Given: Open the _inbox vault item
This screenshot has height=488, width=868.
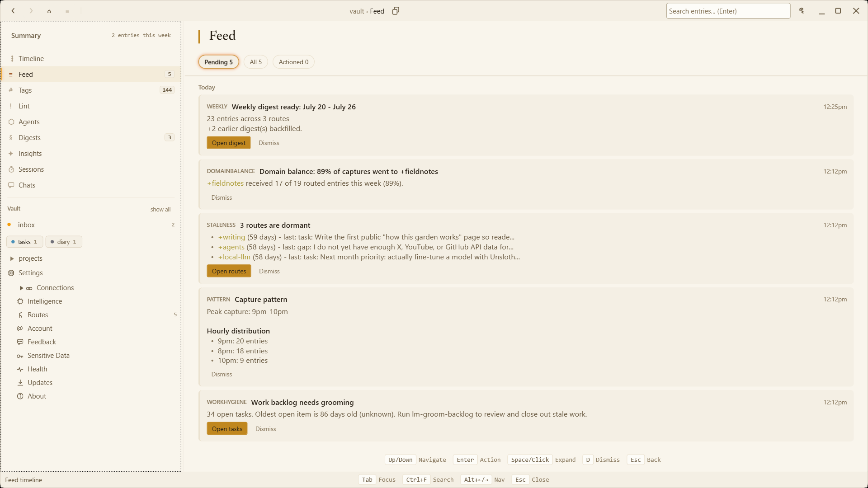Looking at the screenshot, I should click(x=91, y=225).
